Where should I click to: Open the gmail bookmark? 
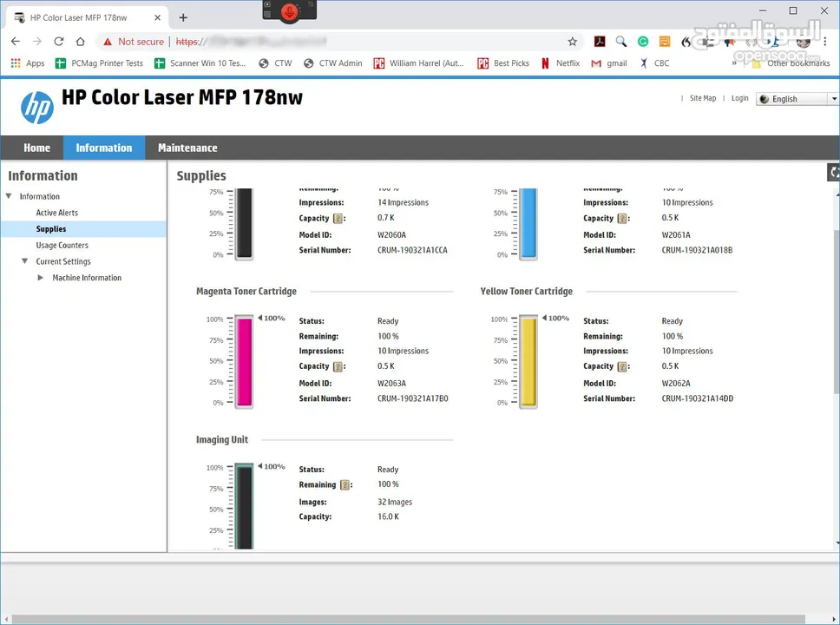609,63
